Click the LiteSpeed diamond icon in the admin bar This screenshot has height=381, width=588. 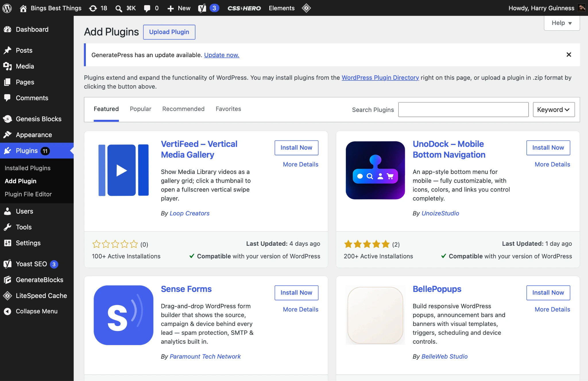306,8
